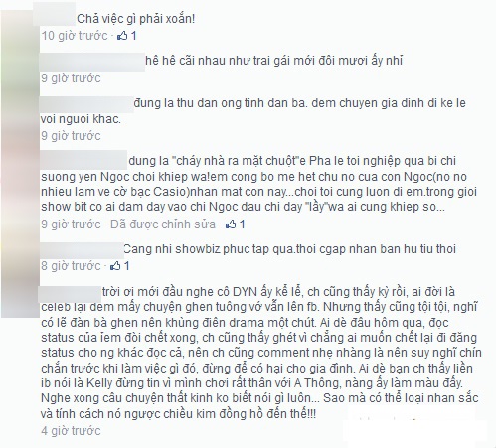Click "9 giờ trước" under "cãi nhau" comment
This screenshot has width=496, height=448.
[x=71, y=78]
